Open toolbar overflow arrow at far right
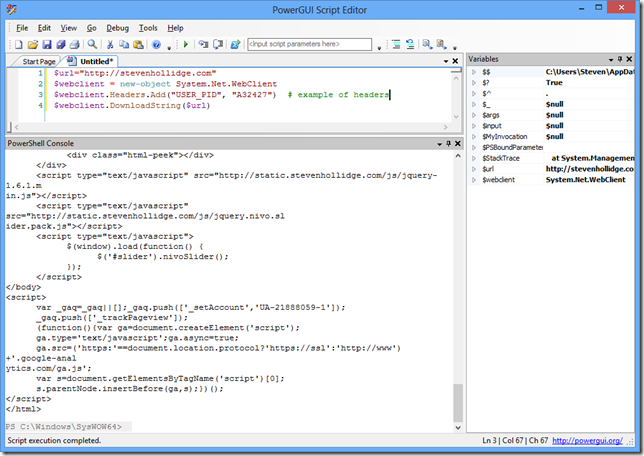This screenshot has width=644, height=456. pyautogui.click(x=455, y=48)
